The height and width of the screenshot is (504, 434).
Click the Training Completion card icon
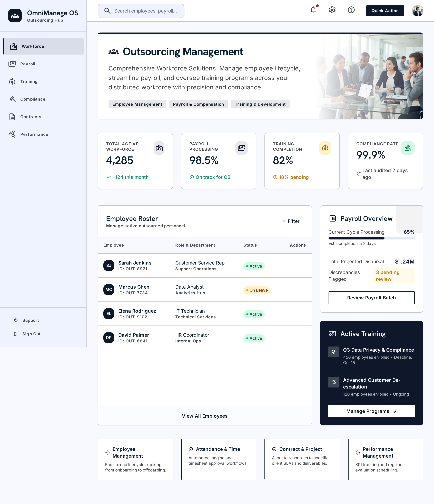[325, 148]
